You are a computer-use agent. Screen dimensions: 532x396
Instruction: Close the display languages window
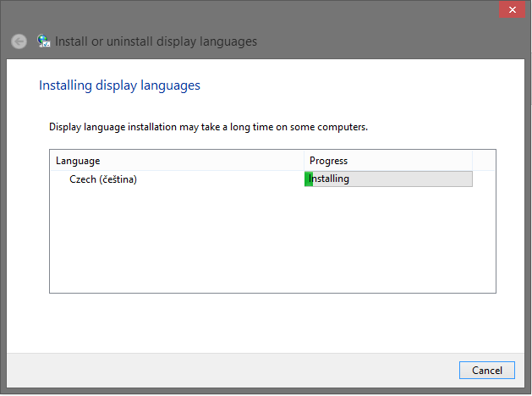point(513,9)
